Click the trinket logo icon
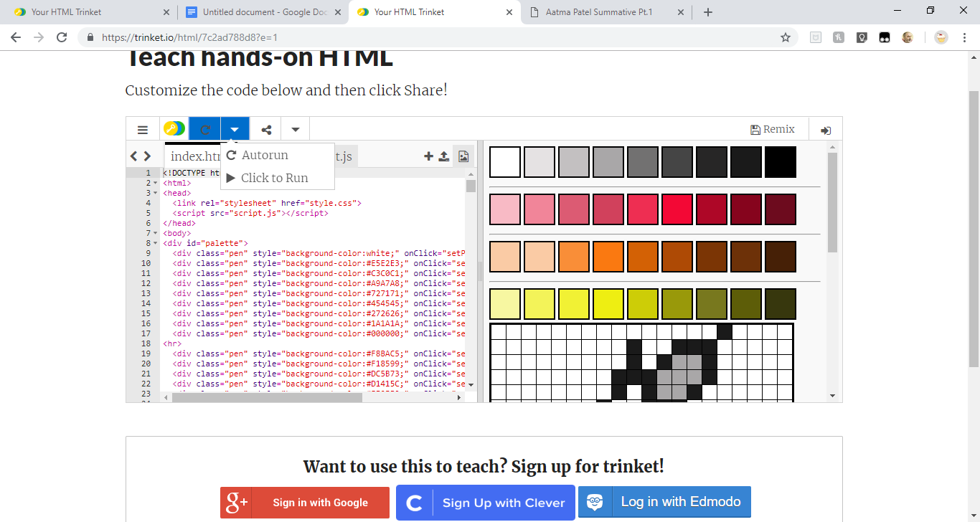980x522 pixels. pyautogui.click(x=174, y=129)
